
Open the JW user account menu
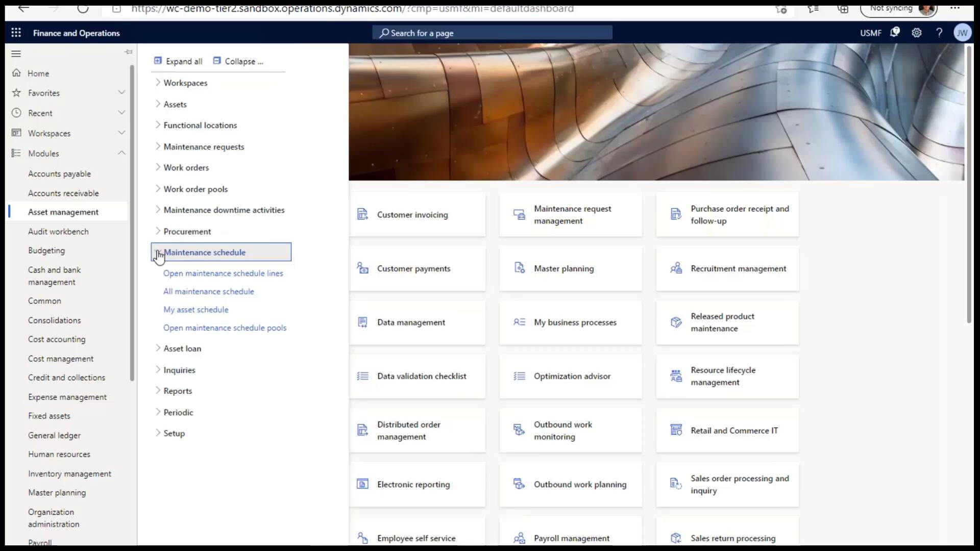[962, 32]
